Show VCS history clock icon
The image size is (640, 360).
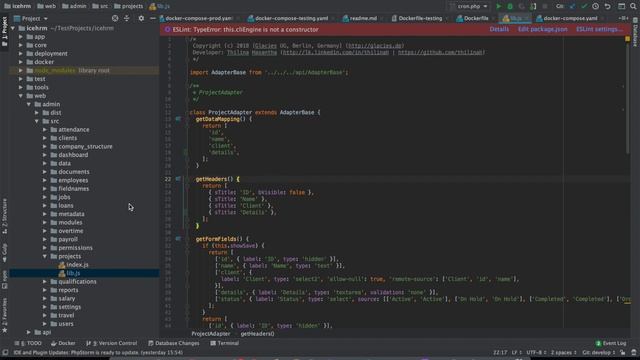[x=596, y=6]
